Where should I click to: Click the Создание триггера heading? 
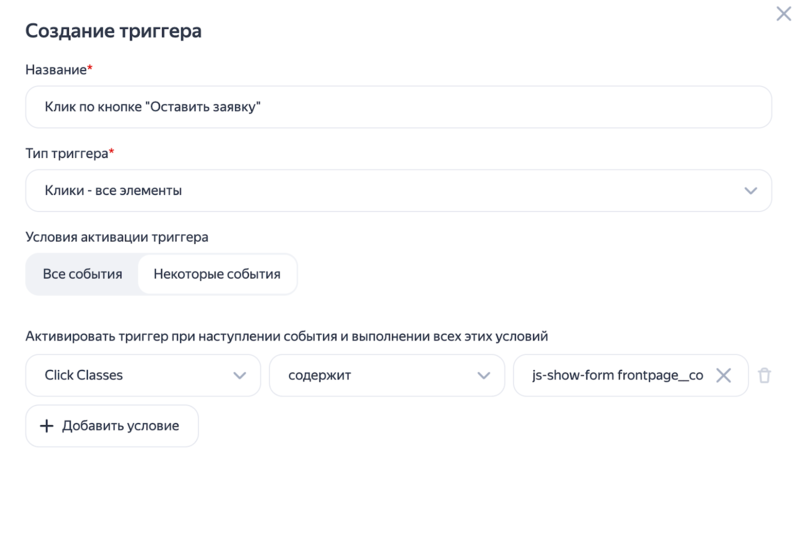[113, 31]
